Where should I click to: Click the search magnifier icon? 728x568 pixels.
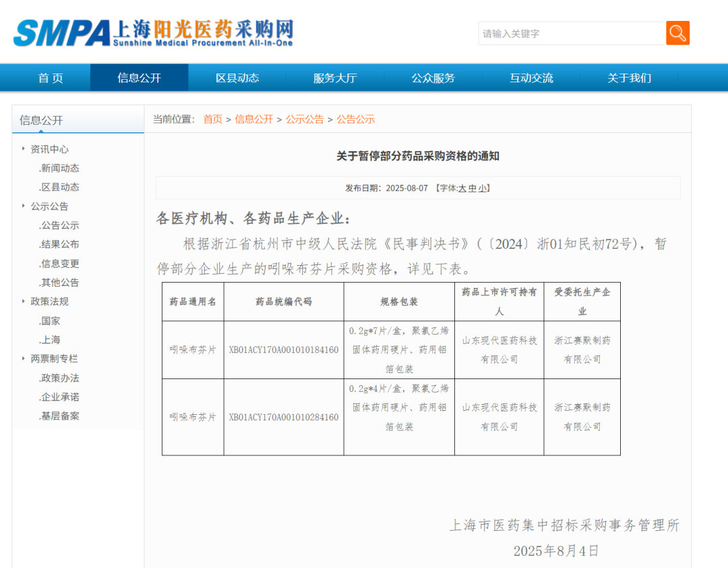(677, 32)
